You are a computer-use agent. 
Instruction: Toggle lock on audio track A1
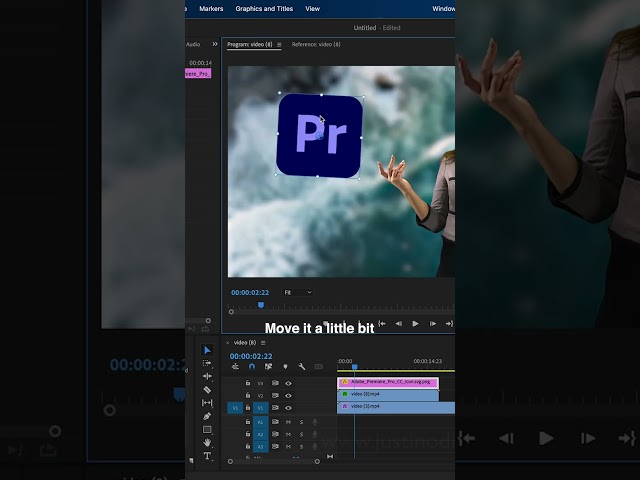click(x=248, y=422)
